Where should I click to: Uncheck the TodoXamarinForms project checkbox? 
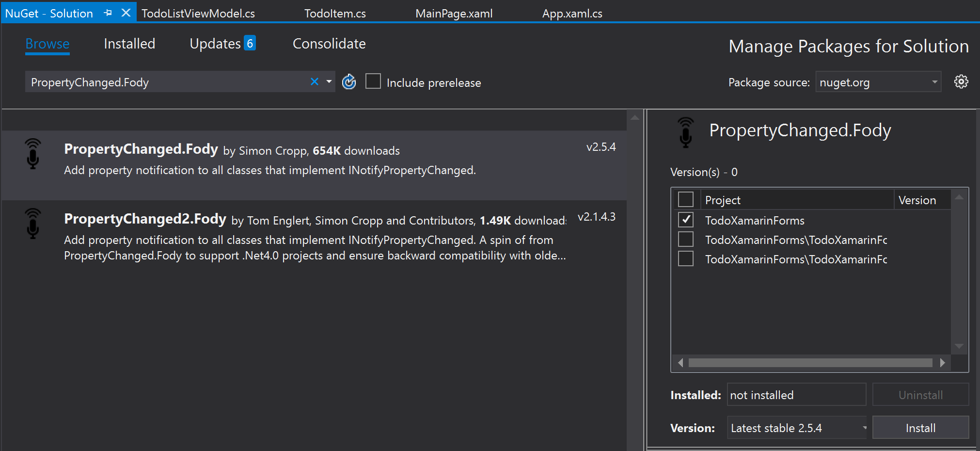686,220
